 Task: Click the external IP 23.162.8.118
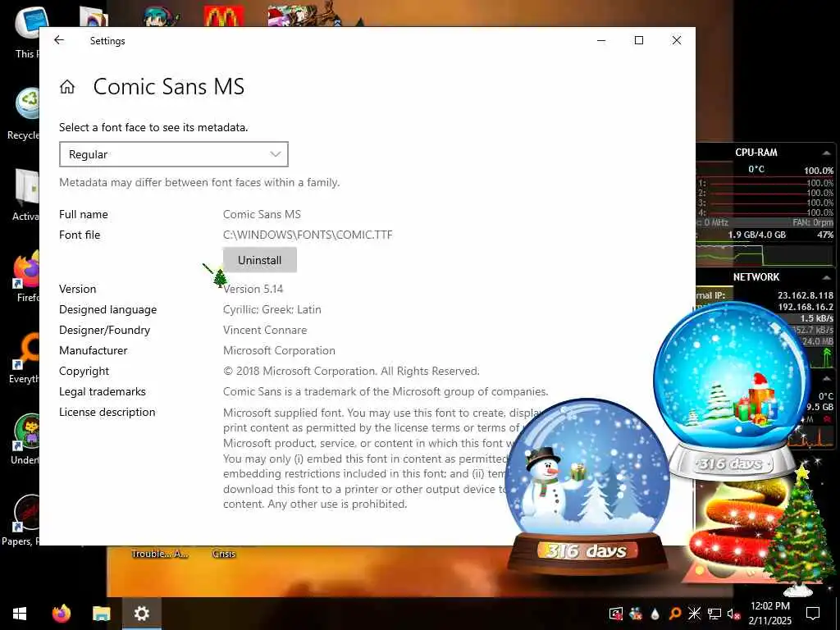[806, 295]
